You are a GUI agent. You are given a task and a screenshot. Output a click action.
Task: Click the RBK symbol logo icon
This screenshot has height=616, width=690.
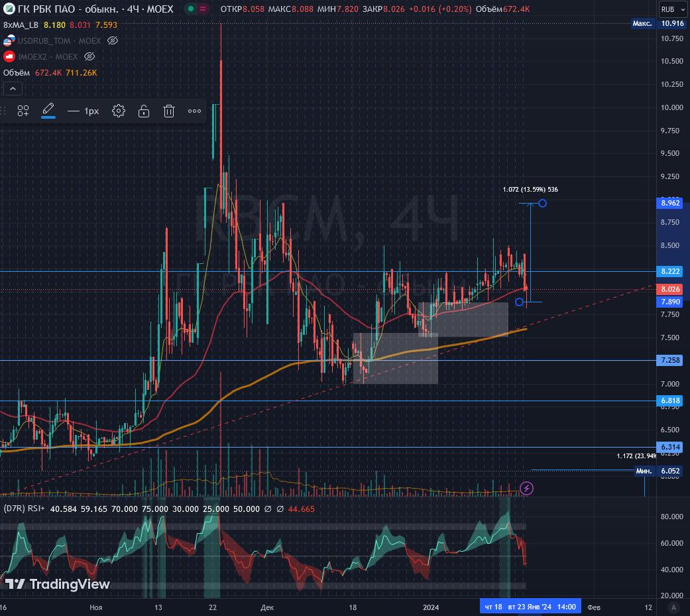9,9
